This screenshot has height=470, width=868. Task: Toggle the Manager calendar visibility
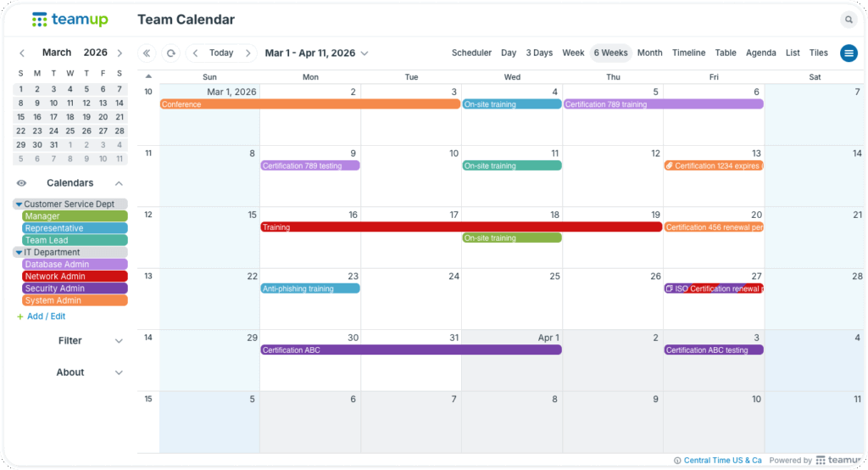click(75, 216)
